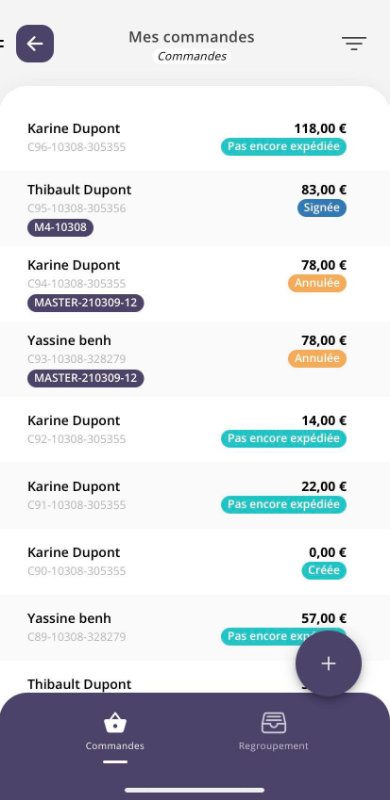Select the Commandes basket icon

(115, 722)
